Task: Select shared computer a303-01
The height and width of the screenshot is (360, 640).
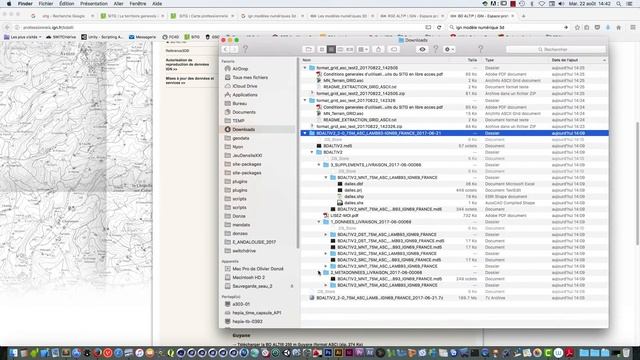Action: click(x=241, y=304)
